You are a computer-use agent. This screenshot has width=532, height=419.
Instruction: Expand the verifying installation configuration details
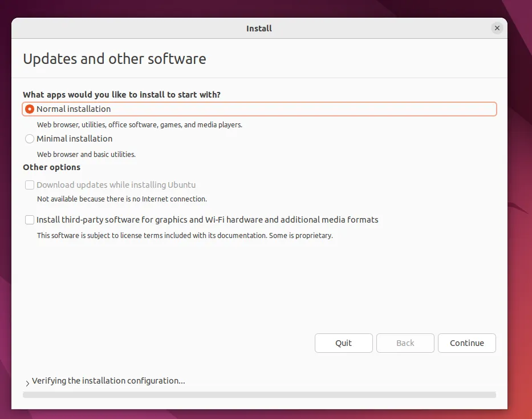[x=27, y=383]
